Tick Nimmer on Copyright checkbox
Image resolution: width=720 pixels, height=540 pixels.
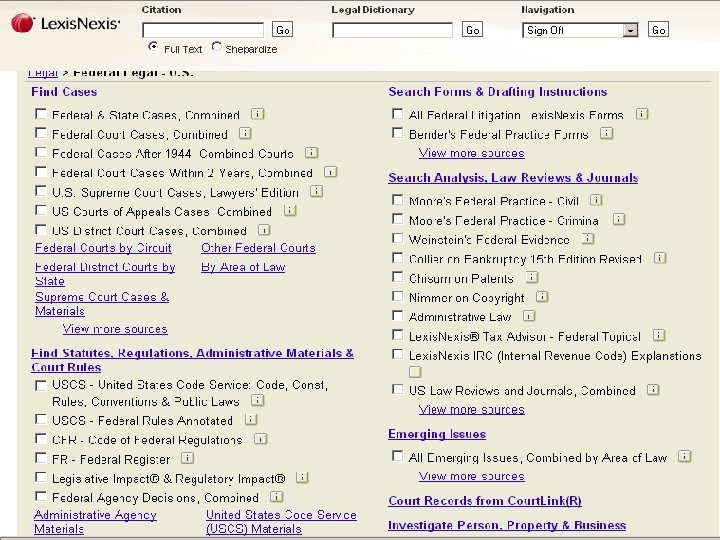click(x=398, y=297)
